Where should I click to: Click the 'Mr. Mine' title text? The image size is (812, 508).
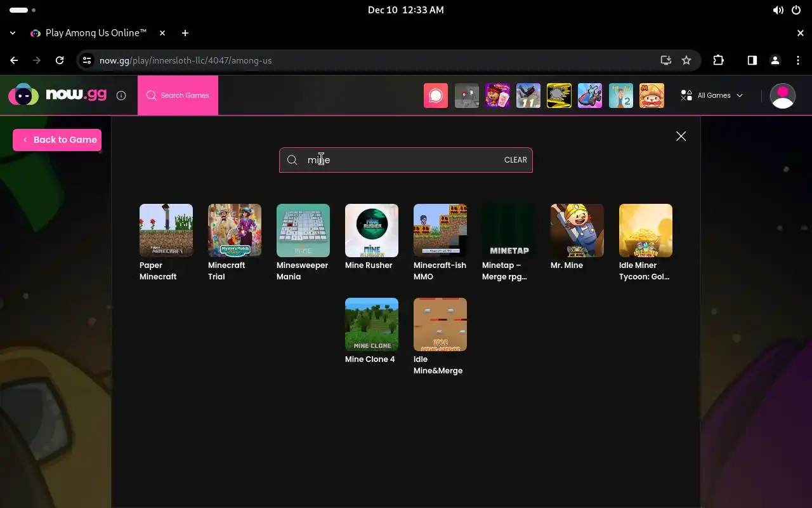[566, 265]
